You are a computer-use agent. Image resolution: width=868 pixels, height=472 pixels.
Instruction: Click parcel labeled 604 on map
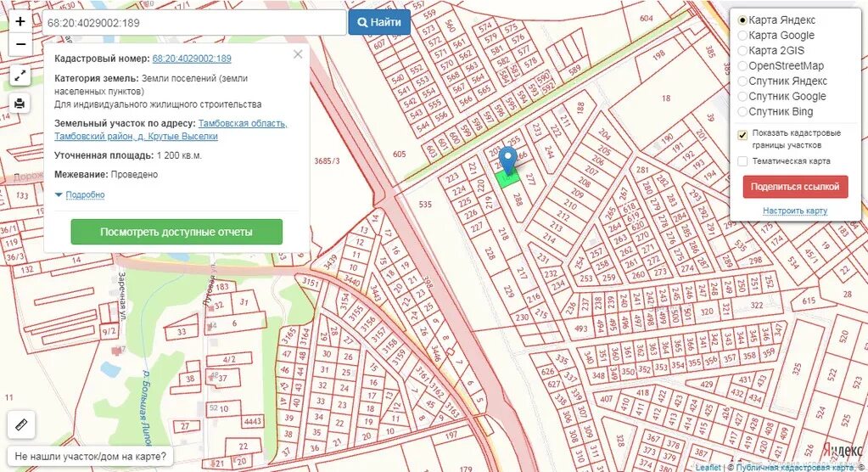coord(646,19)
